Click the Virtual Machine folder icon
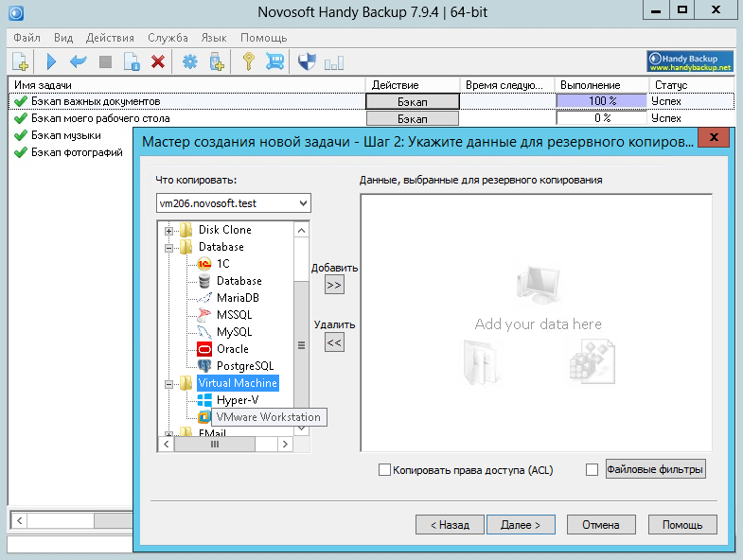This screenshot has height=560, width=743. pyautogui.click(x=186, y=383)
